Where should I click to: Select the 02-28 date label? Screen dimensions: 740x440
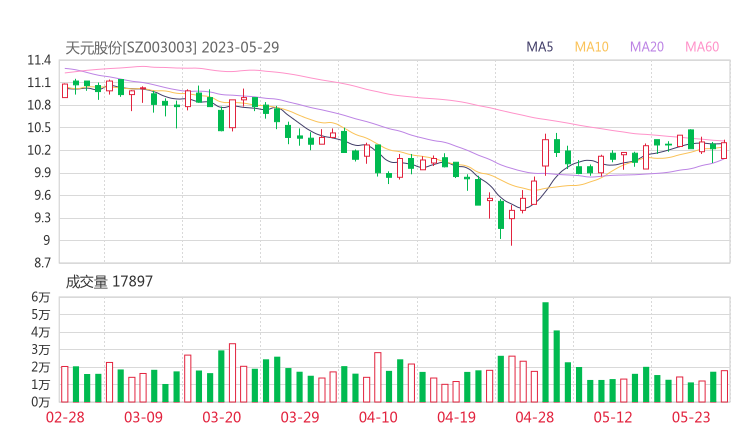point(65,417)
